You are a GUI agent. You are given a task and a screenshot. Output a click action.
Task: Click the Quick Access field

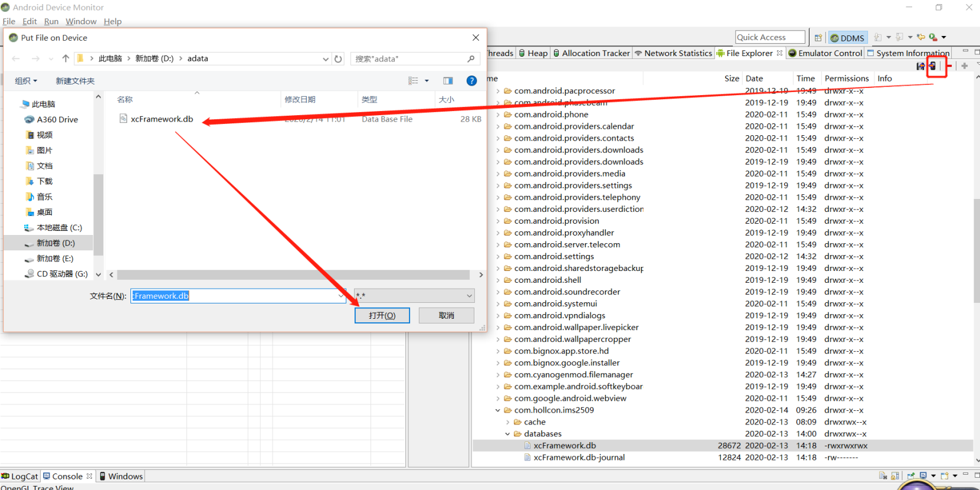coord(771,37)
